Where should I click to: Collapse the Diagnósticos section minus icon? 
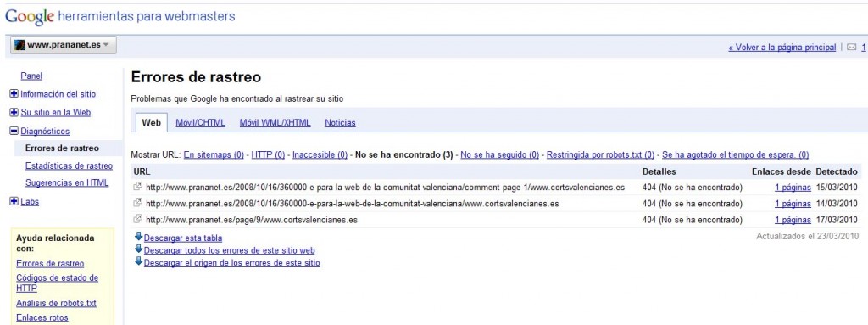14,132
